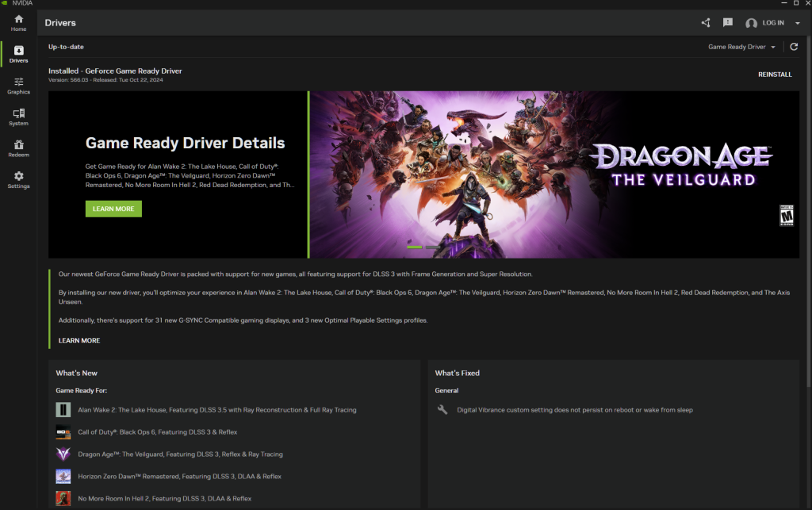Click the Redeem icon in the sidebar
The height and width of the screenshot is (510, 812).
pyautogui.click(x=18, y=148)
